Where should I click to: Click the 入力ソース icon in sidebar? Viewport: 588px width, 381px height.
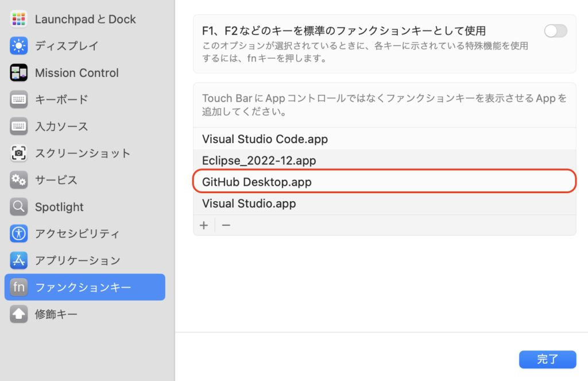pyautogui.click(x=19, y=126)
